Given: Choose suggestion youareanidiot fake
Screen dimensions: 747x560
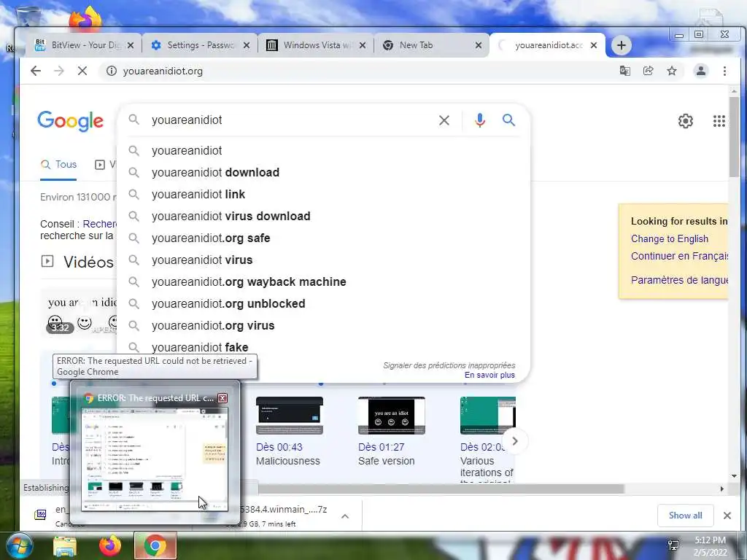Looking at the screenshot, I should (323, 348).
